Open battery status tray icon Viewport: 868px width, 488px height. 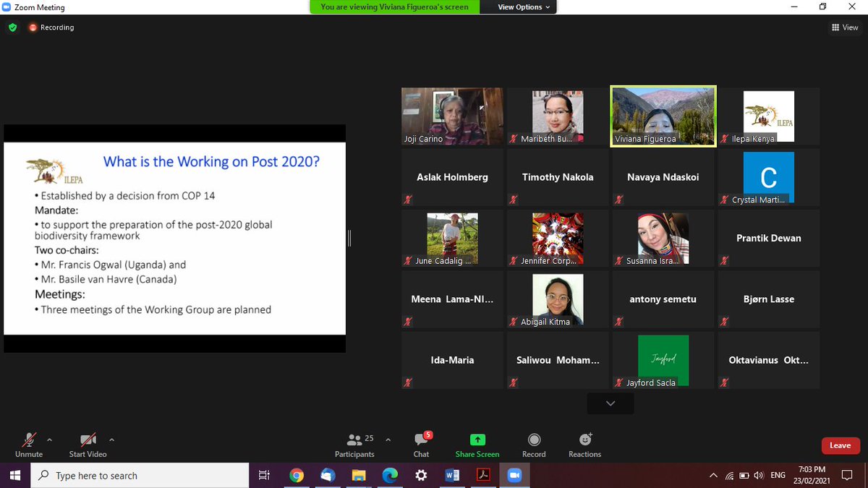(x=744, y=475)
